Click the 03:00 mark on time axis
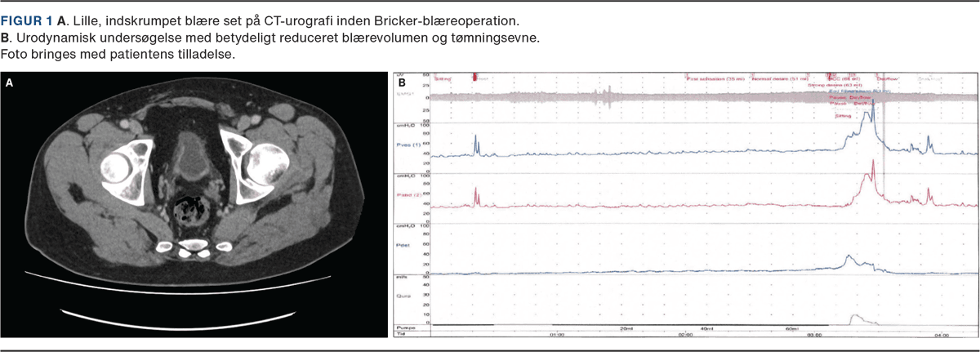Screen dimensions: 980x352 coord(814,334)
